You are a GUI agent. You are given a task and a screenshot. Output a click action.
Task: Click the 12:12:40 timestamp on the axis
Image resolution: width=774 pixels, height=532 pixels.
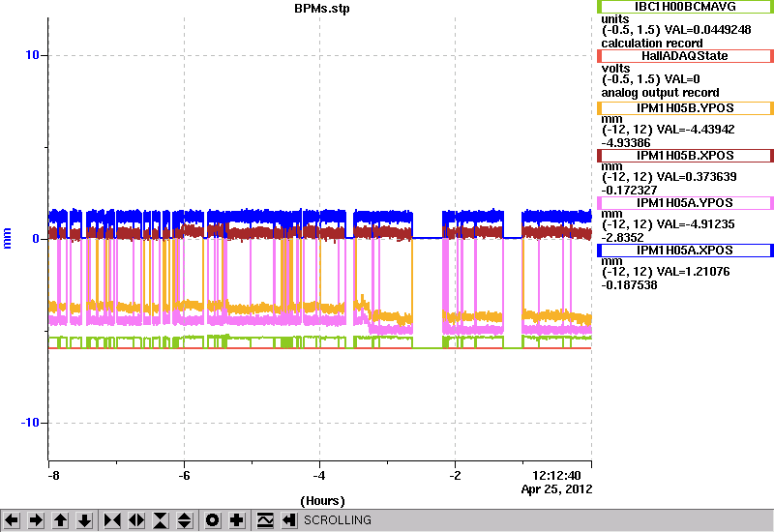pos(556,476)
